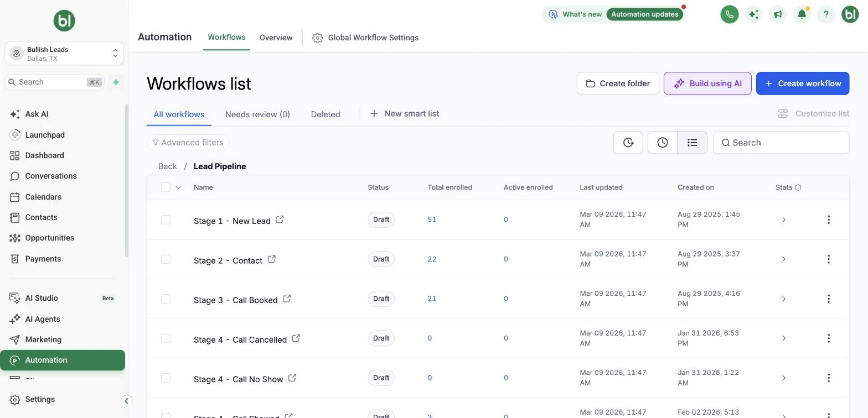Toggle the select-all checkbox in table header
This screenshot has width=868, height=418.
pos(166,187)
